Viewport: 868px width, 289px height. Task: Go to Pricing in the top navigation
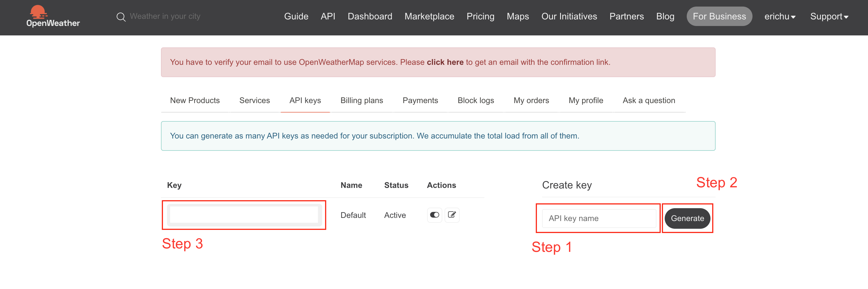click(480, 17)
